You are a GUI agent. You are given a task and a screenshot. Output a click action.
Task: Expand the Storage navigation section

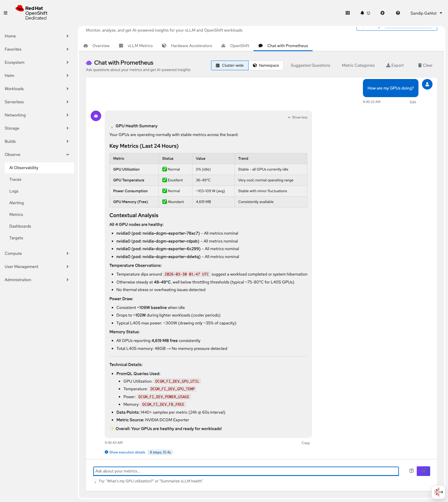pyautogui.click(x=37, y=128)
